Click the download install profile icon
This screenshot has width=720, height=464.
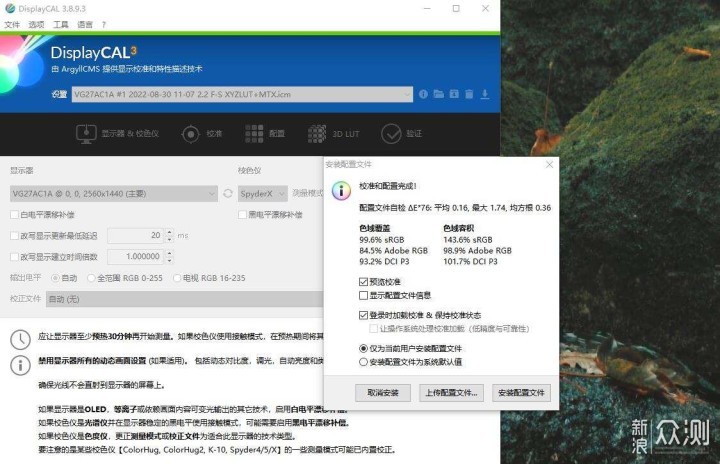[484, 94]
